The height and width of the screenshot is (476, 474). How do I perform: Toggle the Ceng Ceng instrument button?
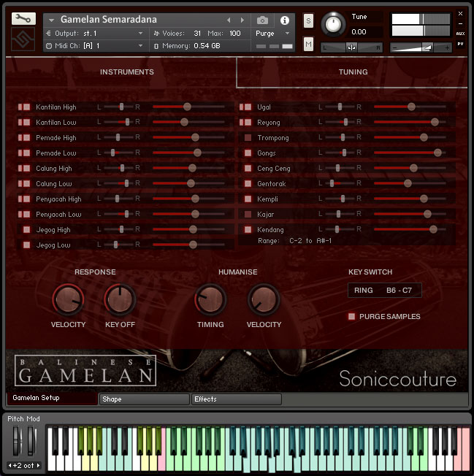(248, 168)
